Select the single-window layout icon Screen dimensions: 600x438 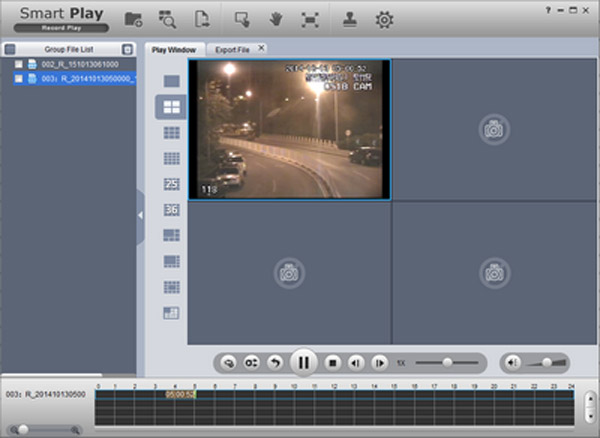click(x=171, y=80)
